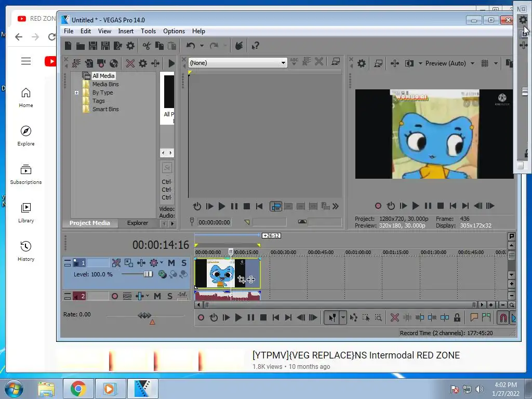Viewport: 532px width, 399px height.
Task: Open Project Properties gear in main toolbar
Action: 130,46
